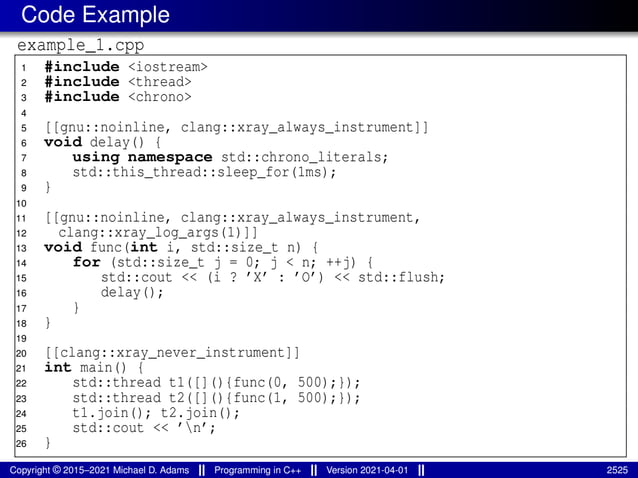The width and height of the screenshot is (638, 478).
Task: Click the final "std::cout << '\n';" line
Action: 144,428
